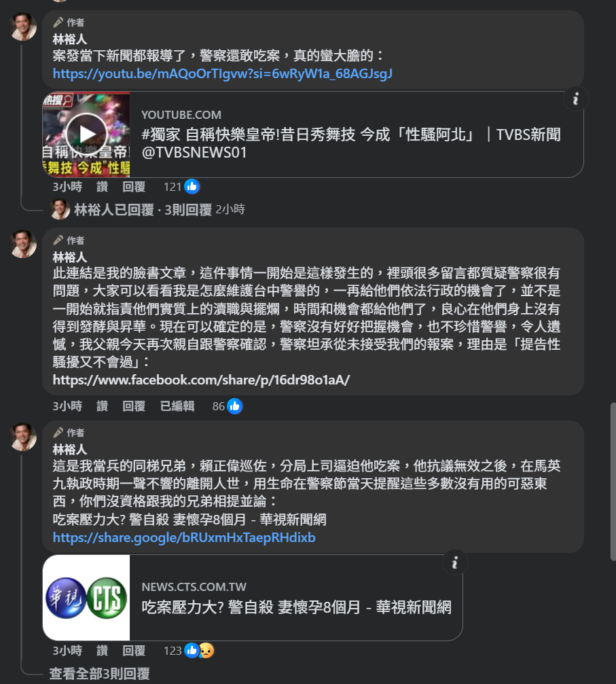View reactions on the 123-reaction comment
The height and width of the screenshot is (684, 616).
[x=200, y=651]
